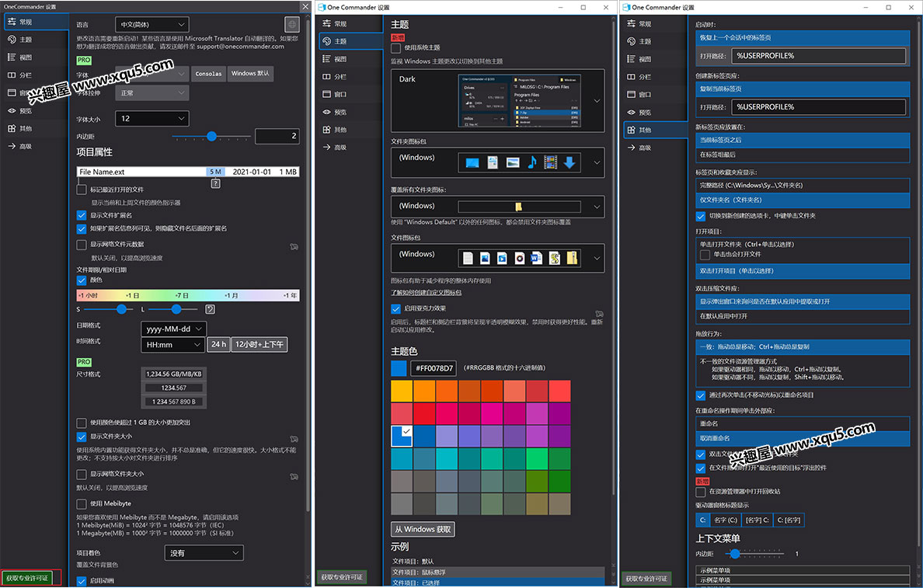This screenshot has height=588, width=923.
Task: Click the 主题 palette icon in the 其他-page window sidebar
Action: 631,41
